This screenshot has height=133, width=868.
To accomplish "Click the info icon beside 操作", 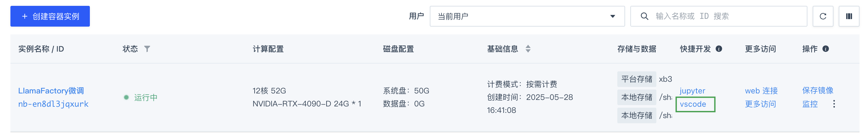I will (x=826, y=49).
